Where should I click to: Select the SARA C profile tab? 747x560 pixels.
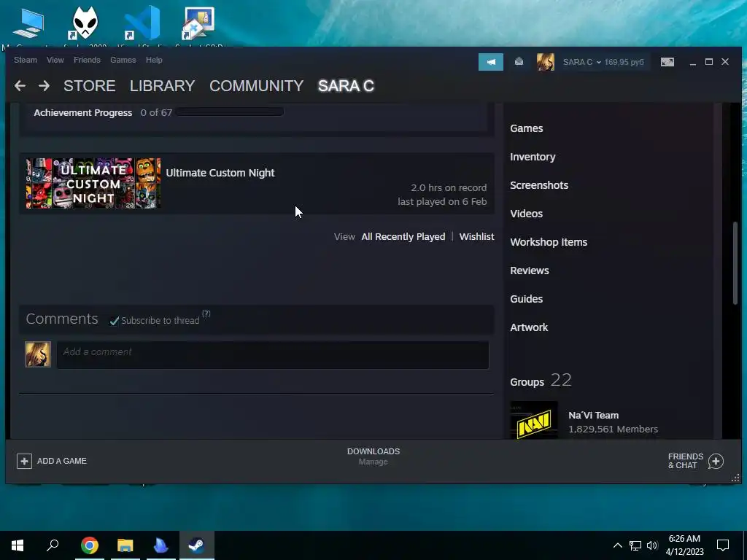coord(346,86)
